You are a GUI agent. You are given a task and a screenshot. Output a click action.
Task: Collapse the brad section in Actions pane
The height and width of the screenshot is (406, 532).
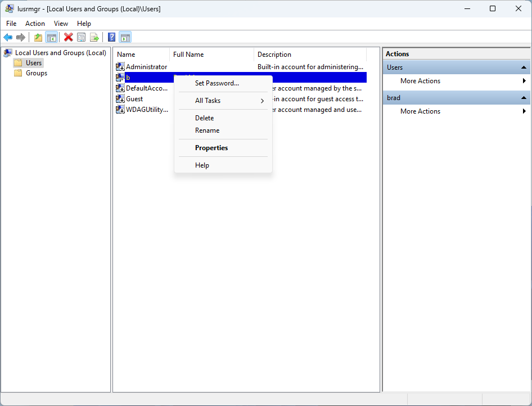point(522,97)
